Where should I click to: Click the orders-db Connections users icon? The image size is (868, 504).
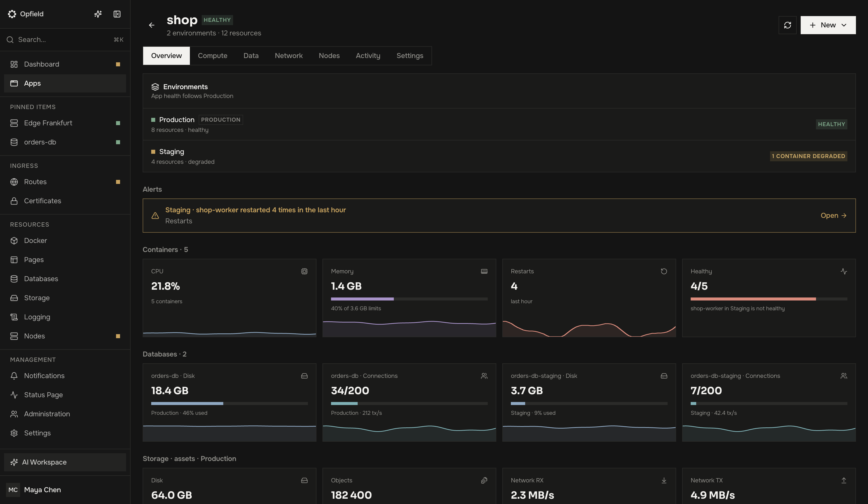tap(484, 376)
